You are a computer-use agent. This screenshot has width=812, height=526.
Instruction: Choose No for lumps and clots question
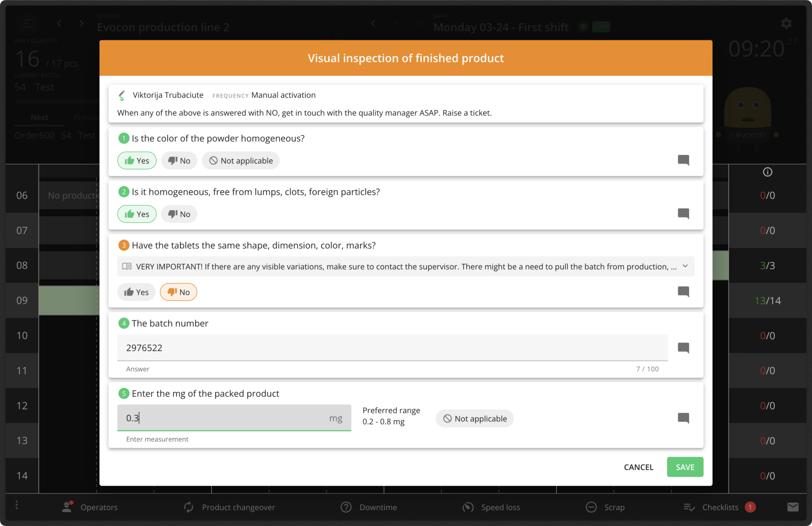pyautogui.click(x=179, y=214)
